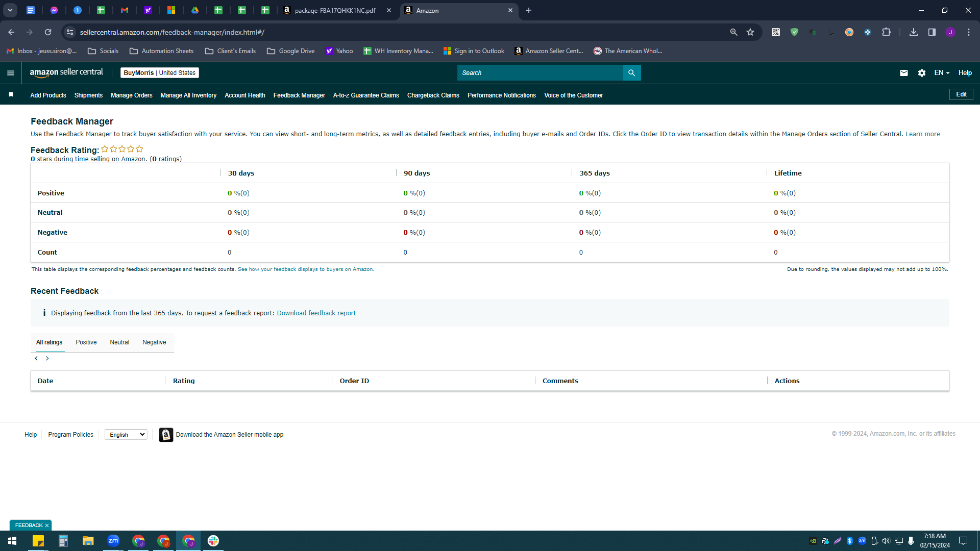Reload the page with browser refresh button

[48, 32]
